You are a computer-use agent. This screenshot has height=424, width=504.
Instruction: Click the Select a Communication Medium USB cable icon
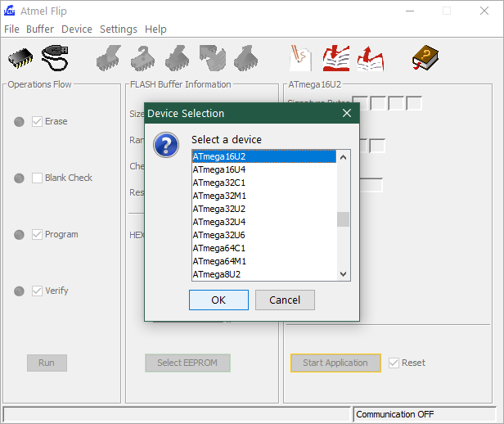55,58
